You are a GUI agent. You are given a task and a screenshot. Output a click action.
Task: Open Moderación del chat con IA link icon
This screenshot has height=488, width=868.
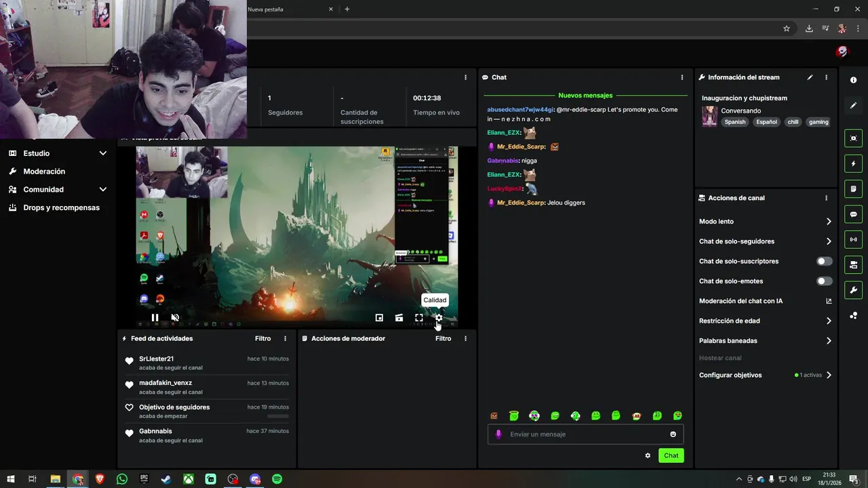828,301
